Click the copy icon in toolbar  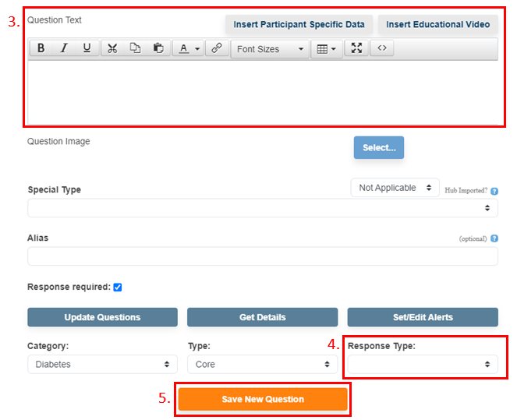135,48
